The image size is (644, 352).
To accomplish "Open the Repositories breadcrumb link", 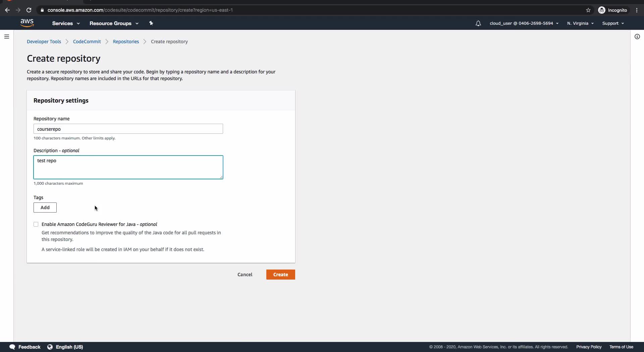I will click(126, 42).
